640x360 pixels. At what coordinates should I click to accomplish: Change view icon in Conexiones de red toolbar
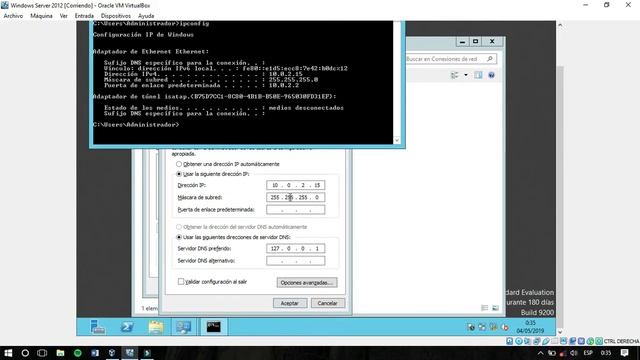[454, 75]
